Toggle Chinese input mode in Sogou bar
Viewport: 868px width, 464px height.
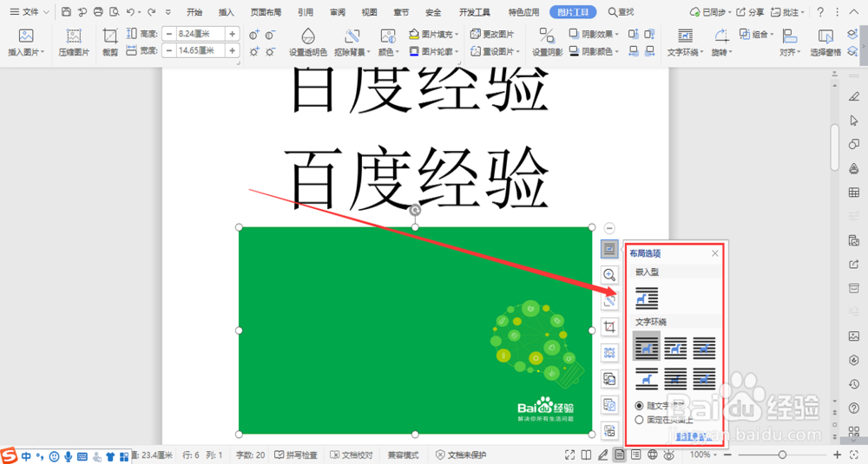(x=26, y=457)
